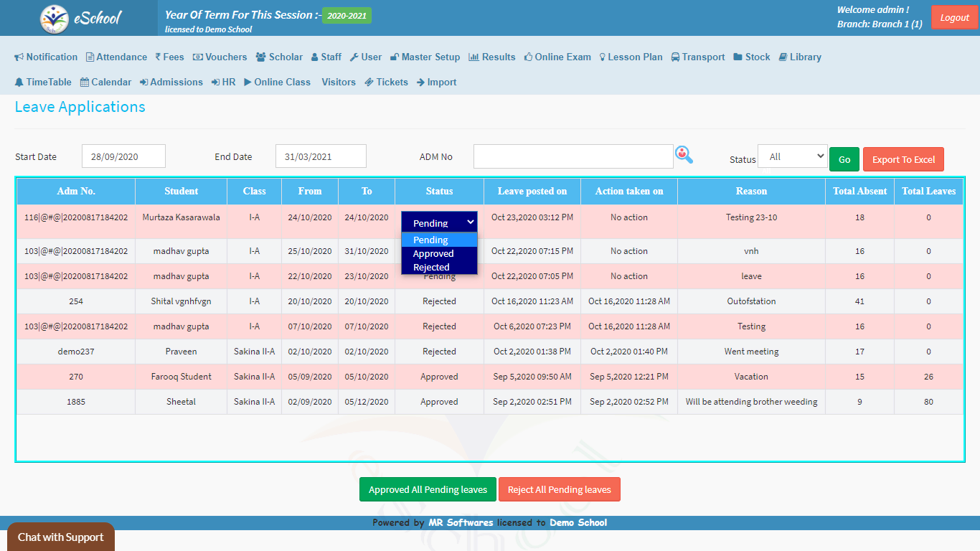Choose Approved in the status dropdown list
Image resolution: width=980 pixels, height=551 pixels.
[x=433, y=254]
